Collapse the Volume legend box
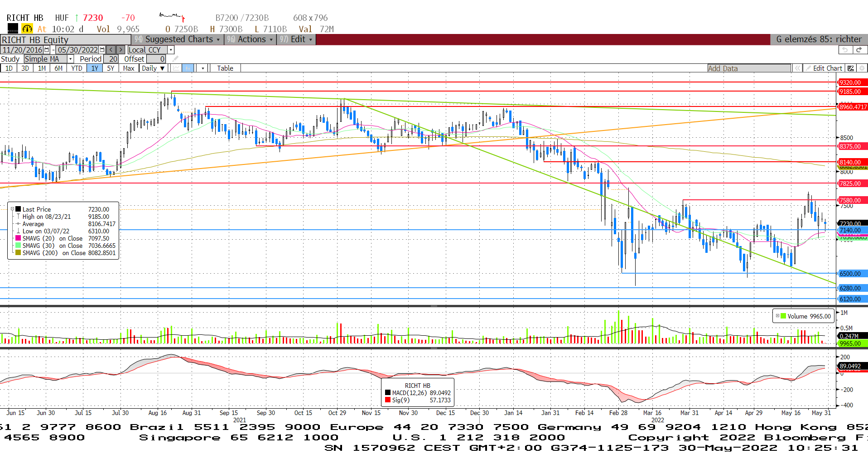 (x=777, y=316)
